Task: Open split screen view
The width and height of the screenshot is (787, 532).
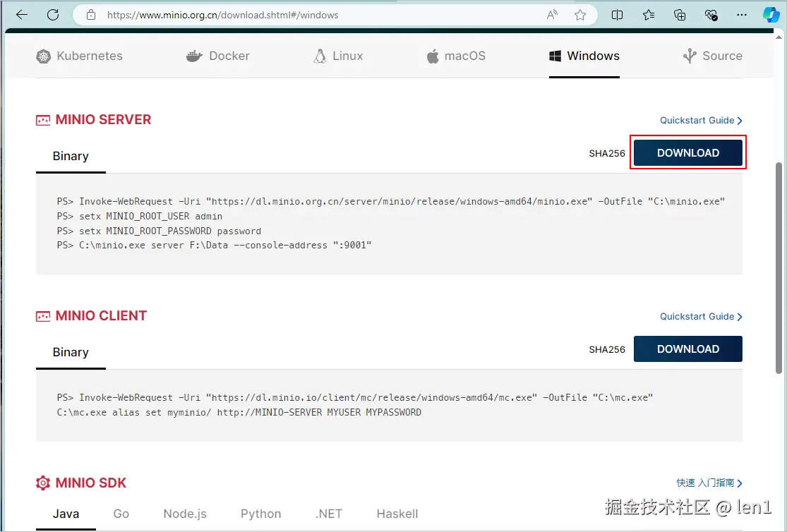Action: [x=617, y=15]
